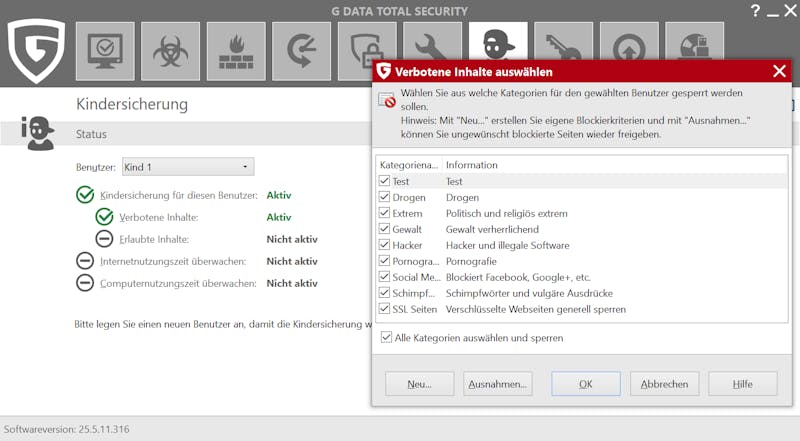Click the Softwareversion 25.5.11.316 status text
This screenshot has width=800, height=441.
[x=66, y=429]
